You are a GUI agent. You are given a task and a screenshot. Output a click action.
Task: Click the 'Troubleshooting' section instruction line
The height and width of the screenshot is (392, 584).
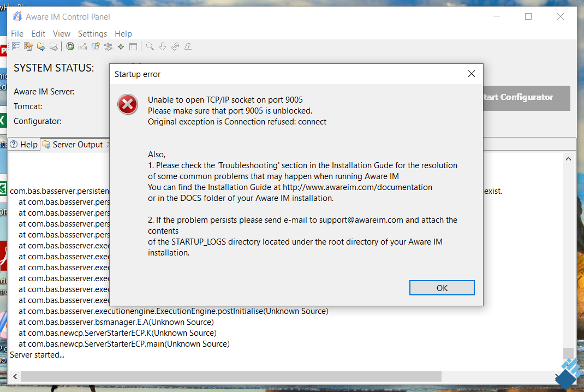(x=302, y=165)
